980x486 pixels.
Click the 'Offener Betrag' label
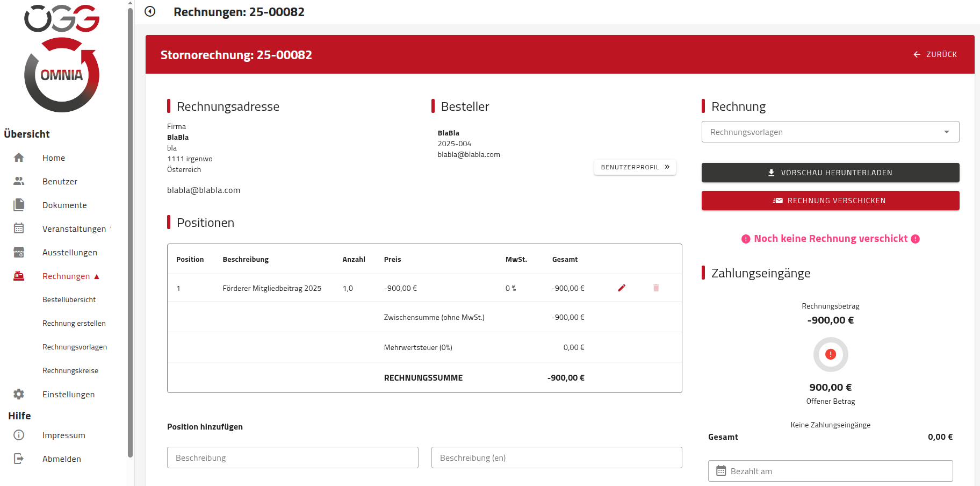point(831,401)
